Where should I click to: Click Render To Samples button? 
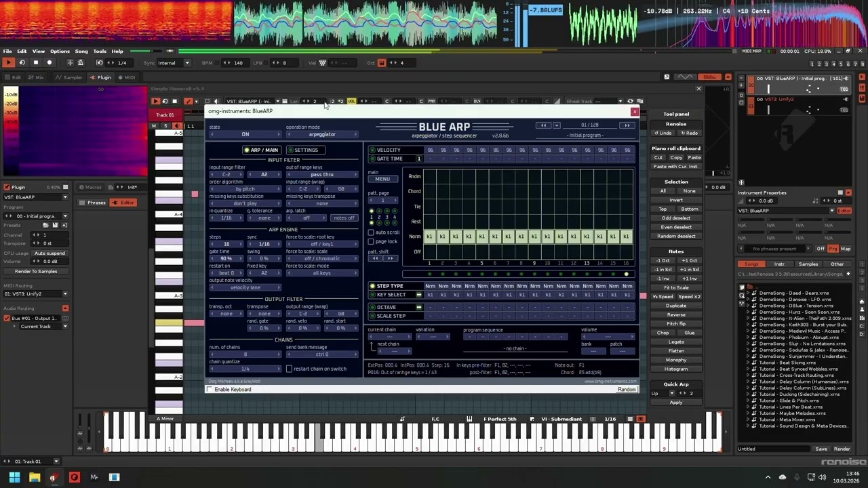(x=36, y=271)
